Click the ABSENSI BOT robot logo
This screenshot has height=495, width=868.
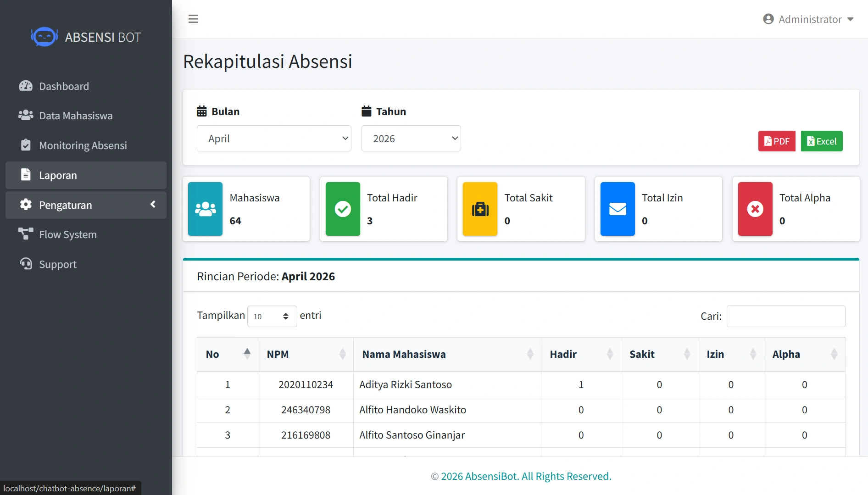(x=45, y=37)
